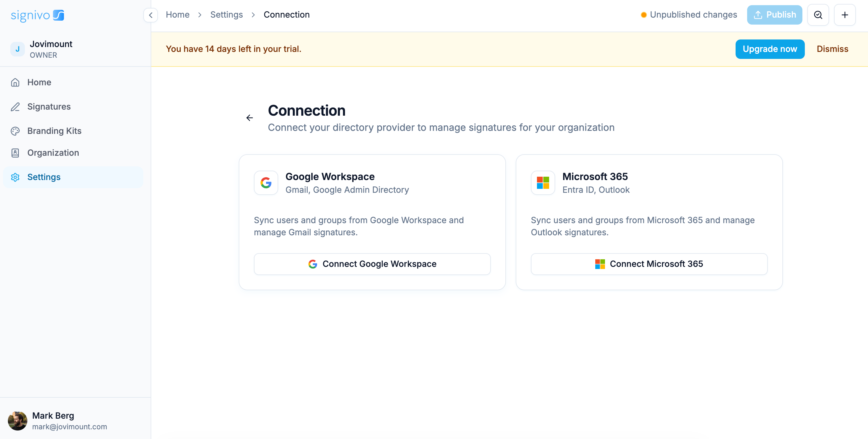This screenshot has height=439, width=868.
Task: Click Connect Google Workspace button
Action: point(372,264)
